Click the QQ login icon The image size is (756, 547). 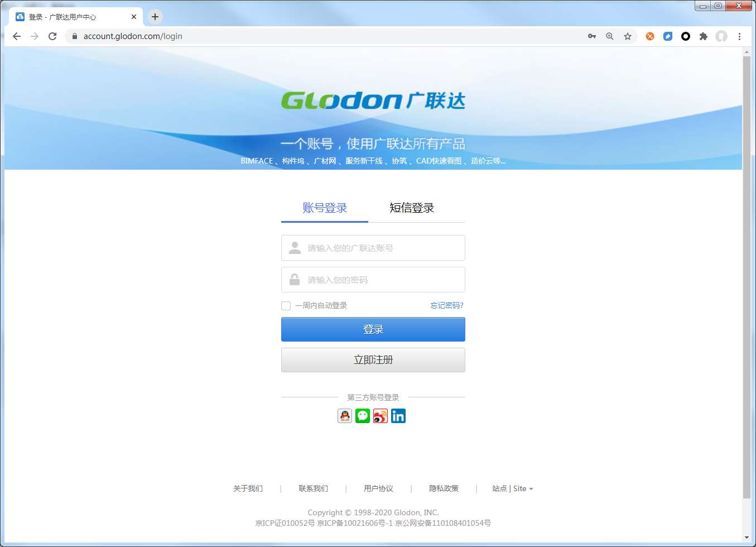coord(345,416)
